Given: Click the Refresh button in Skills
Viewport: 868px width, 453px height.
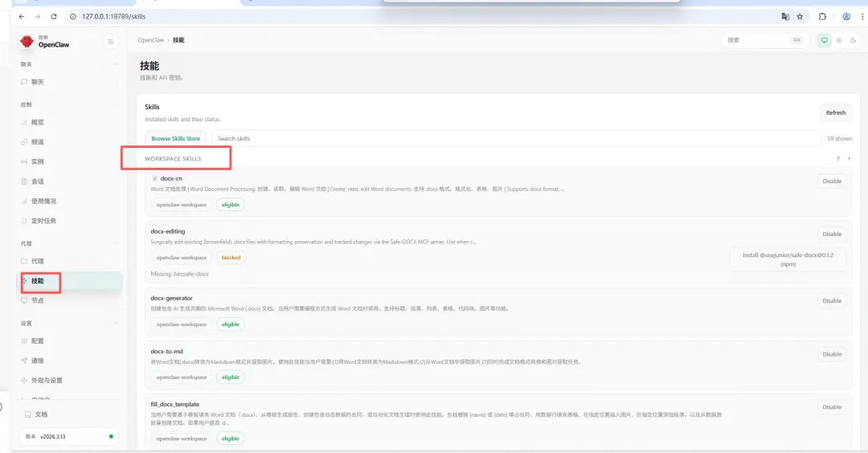Looking at the screenshot, I should click(x=835, y=112).
